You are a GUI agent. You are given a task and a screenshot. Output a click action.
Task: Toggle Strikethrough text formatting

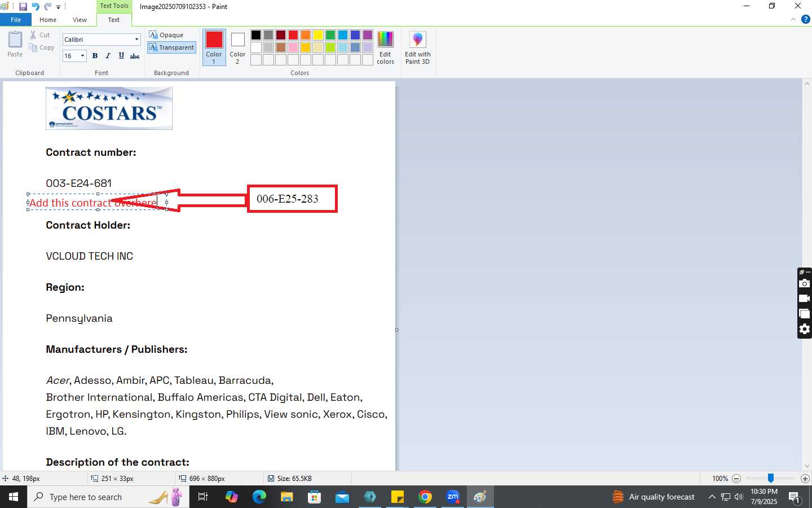tap(135, 56)
